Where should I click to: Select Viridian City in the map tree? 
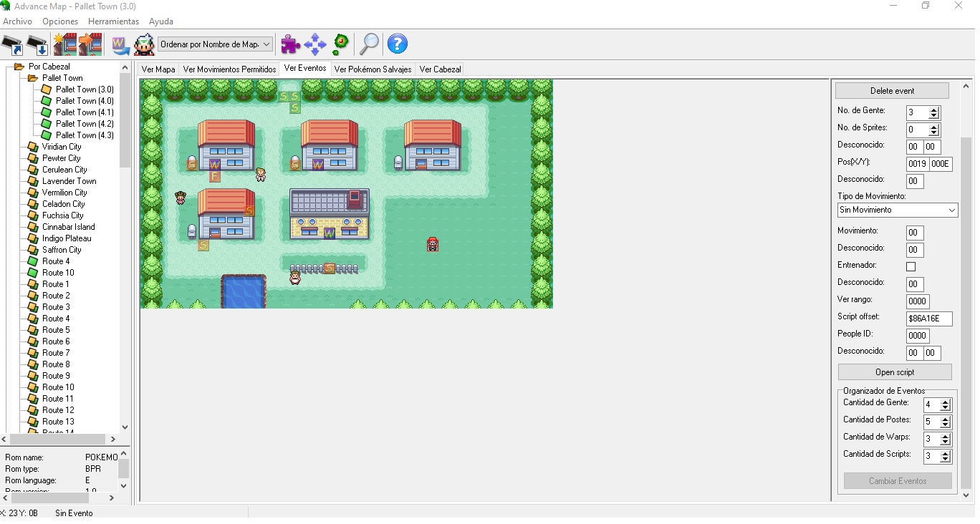coord(62,147)
